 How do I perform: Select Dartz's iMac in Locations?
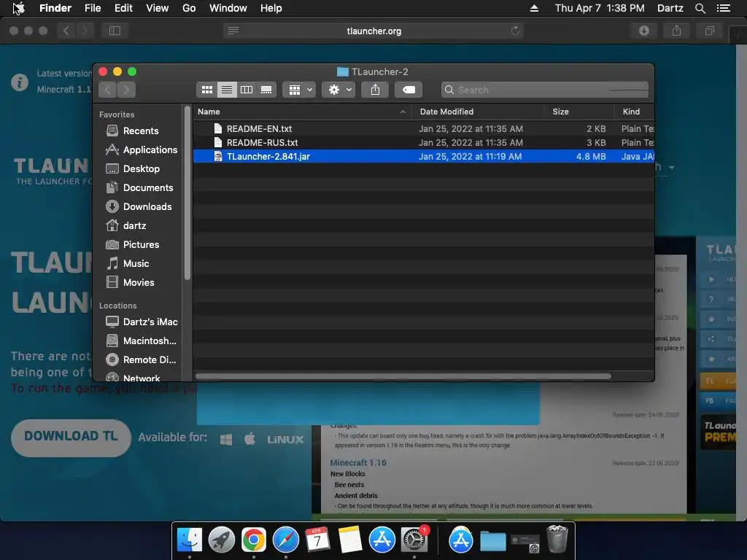142,322
